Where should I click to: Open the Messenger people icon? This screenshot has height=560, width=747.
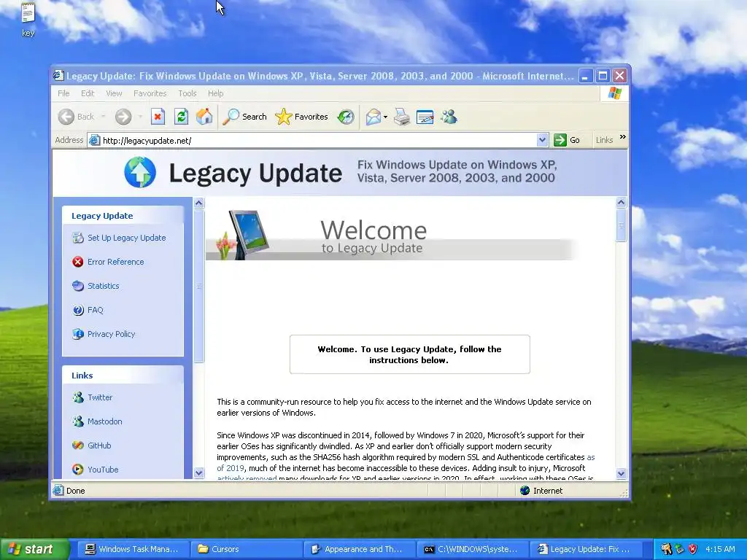point(449,117)
